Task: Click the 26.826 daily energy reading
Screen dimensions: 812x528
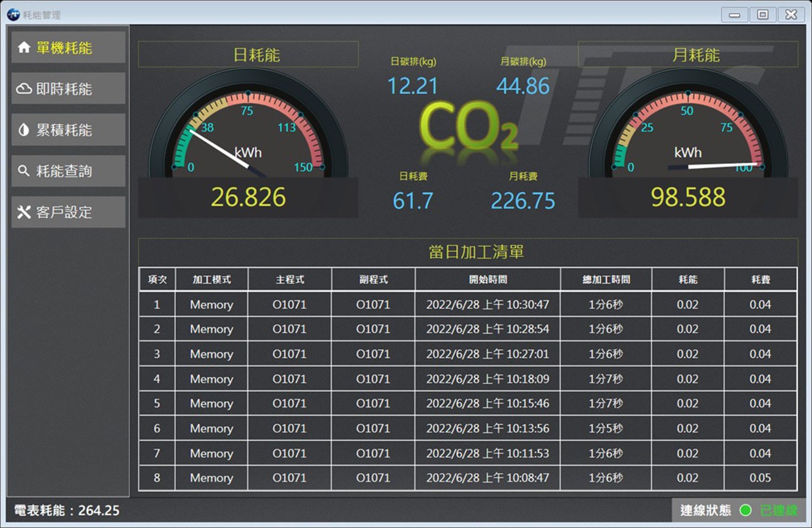Action: pos(248,198)
